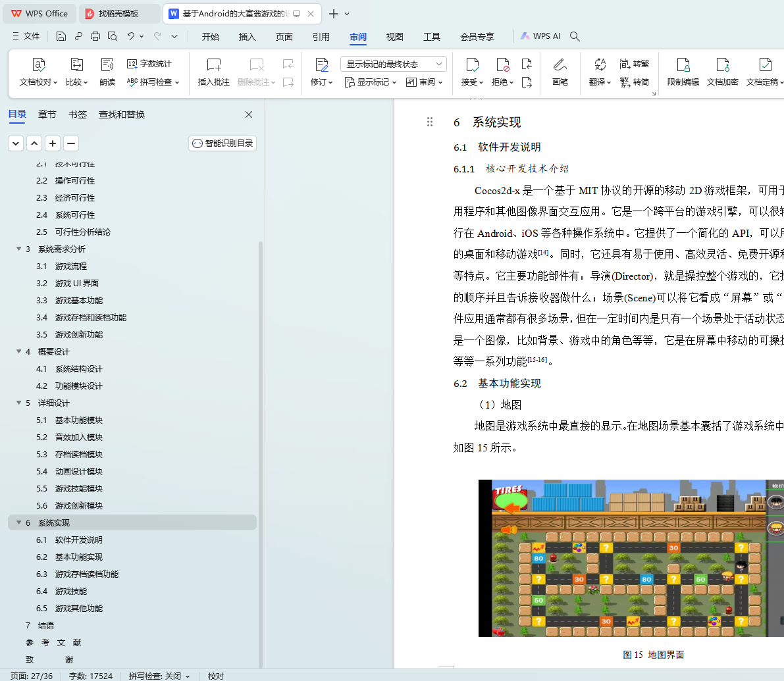The image size is (784, 681).
Task: Jump to 7 结语 heading
Action: [39, 626]
